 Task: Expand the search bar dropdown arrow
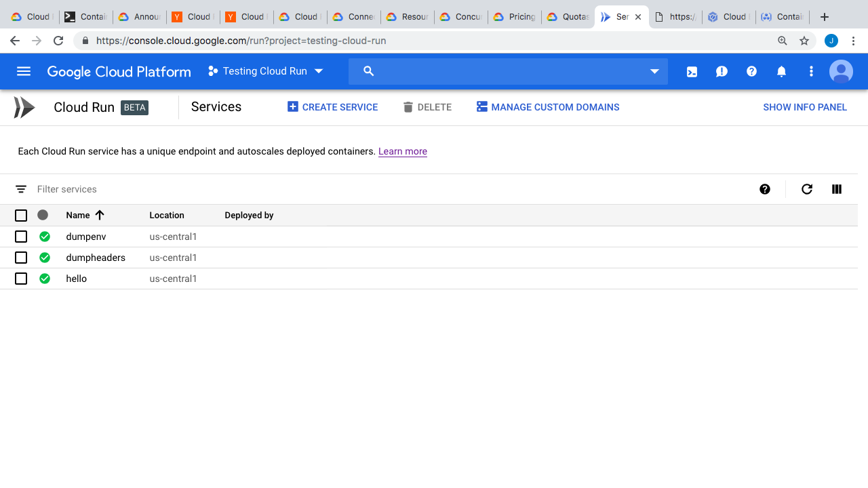point(654,71)
